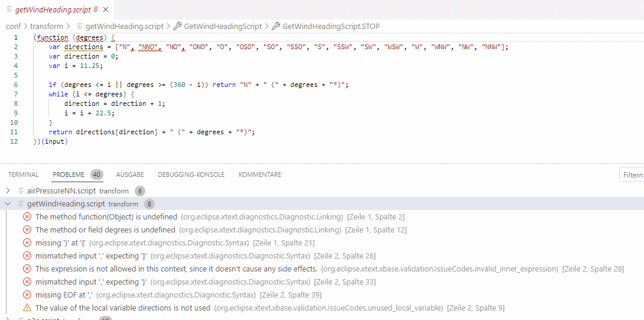Switch to the AUSGABE panel tab
Viewport: 644px width, 320px height.
click(130, 175)
